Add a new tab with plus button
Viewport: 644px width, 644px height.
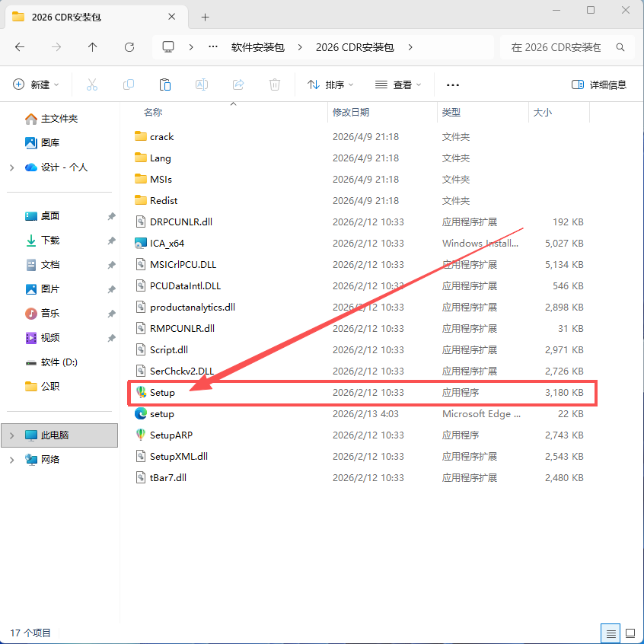tap(205, 17)
